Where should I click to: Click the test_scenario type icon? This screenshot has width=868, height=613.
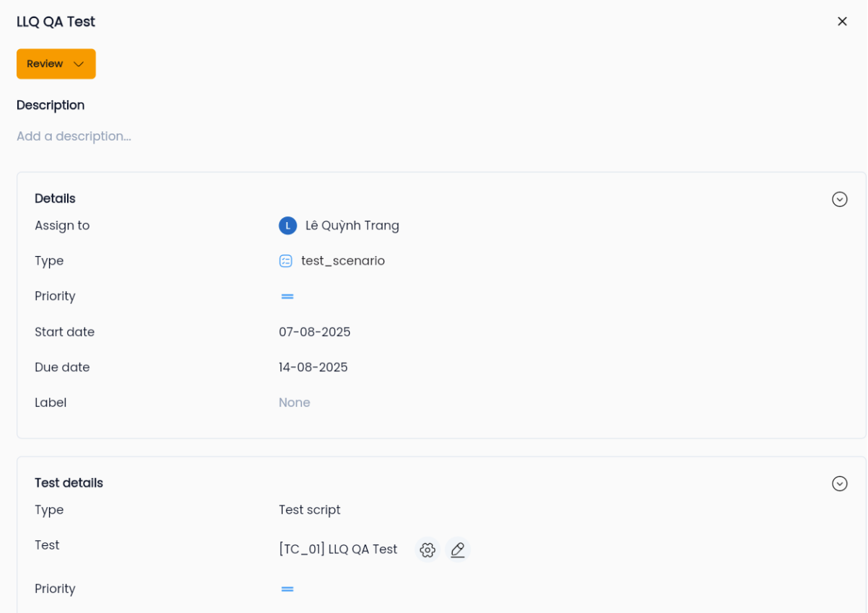pos(285,261)
